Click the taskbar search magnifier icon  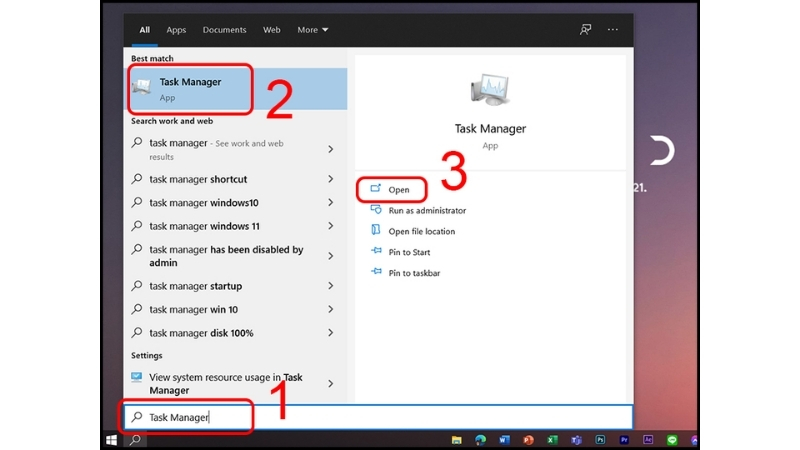pos(135,439)
